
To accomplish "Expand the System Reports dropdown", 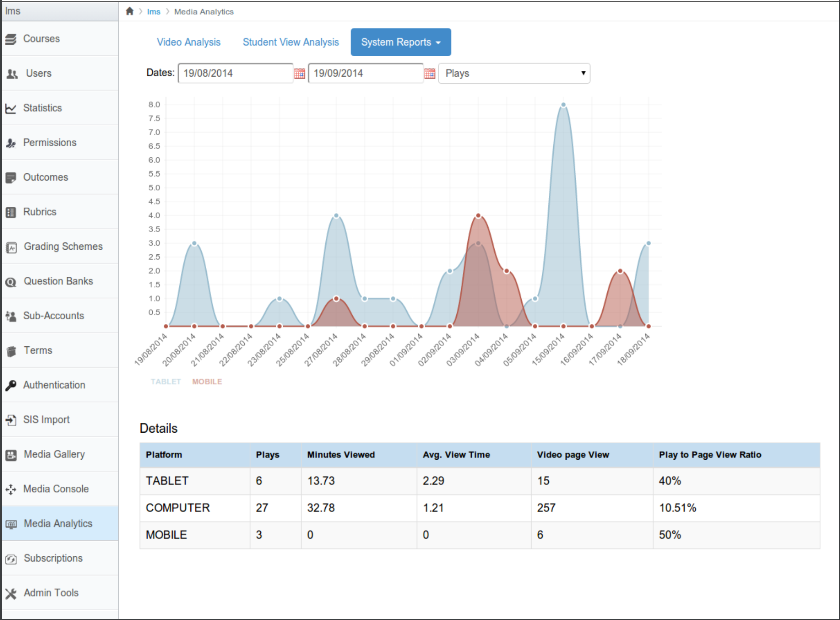I will pyautogui.click(x=401, y=42).
